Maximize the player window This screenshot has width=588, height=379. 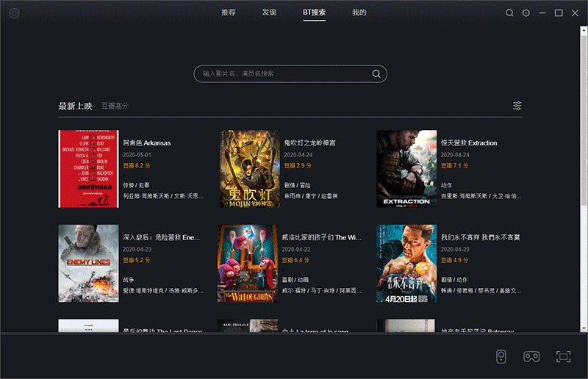(559, 13)
